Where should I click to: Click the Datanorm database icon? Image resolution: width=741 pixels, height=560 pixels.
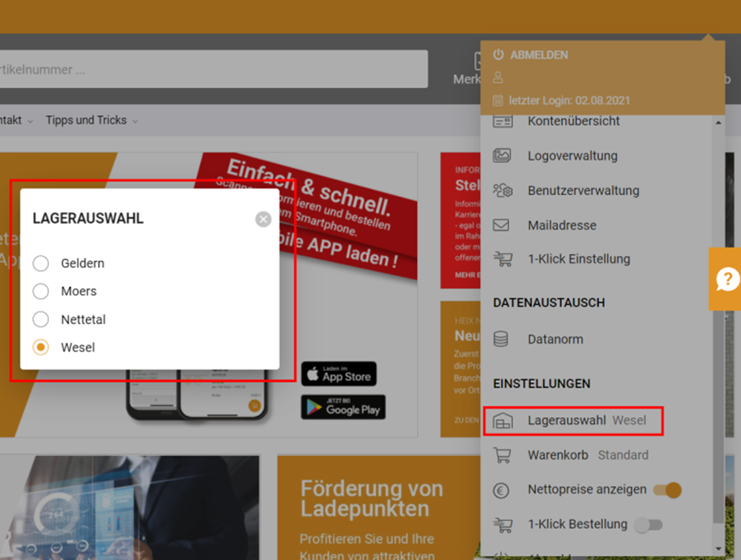(x=501, y=339)
